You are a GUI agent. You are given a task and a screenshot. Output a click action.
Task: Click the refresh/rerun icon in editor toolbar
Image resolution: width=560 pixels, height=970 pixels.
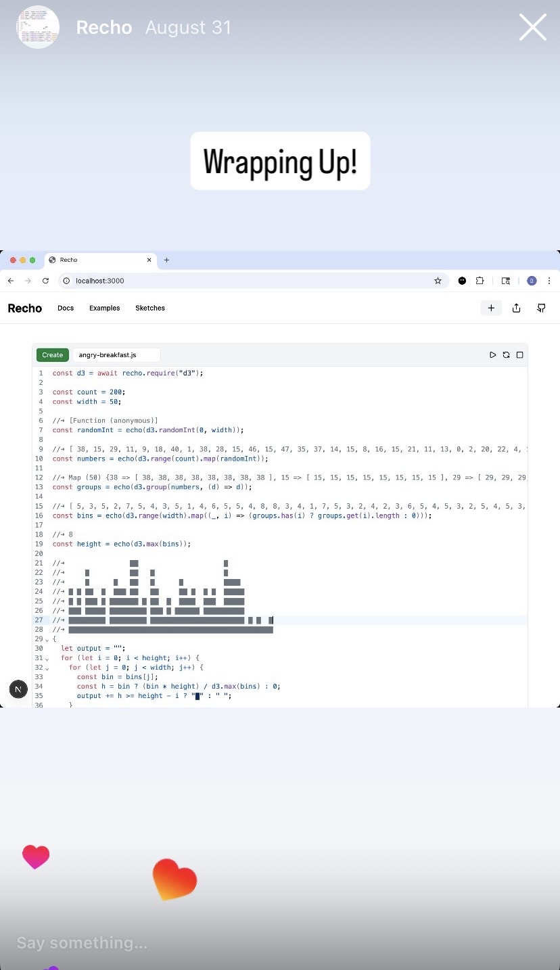[x=506, y=354]
